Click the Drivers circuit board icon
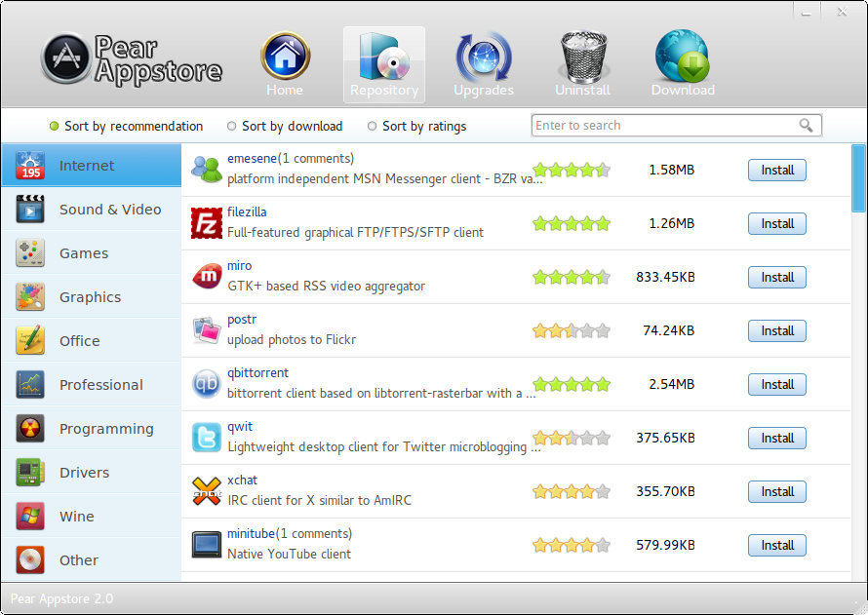868x615 pixels. tap(30, 472)
